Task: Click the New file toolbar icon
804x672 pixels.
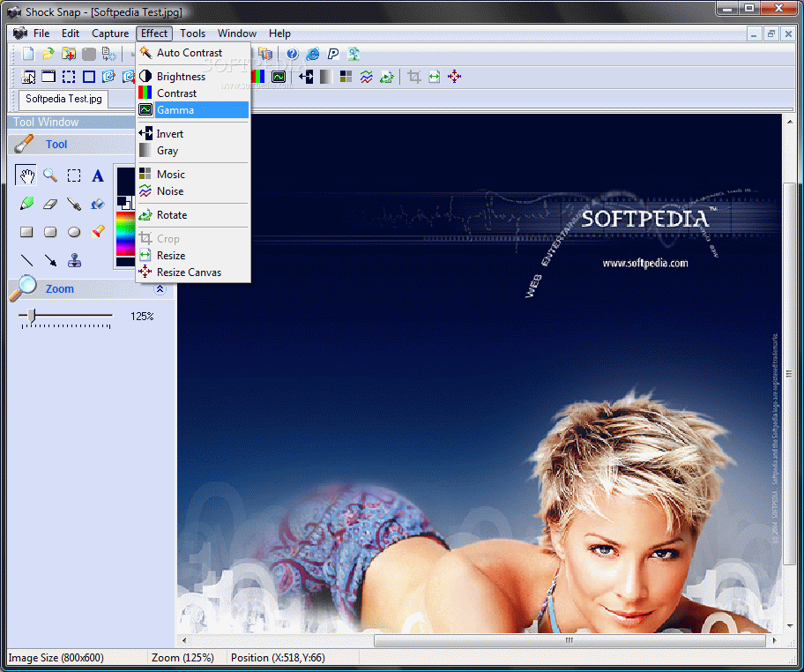Action: tap(28, 53)
